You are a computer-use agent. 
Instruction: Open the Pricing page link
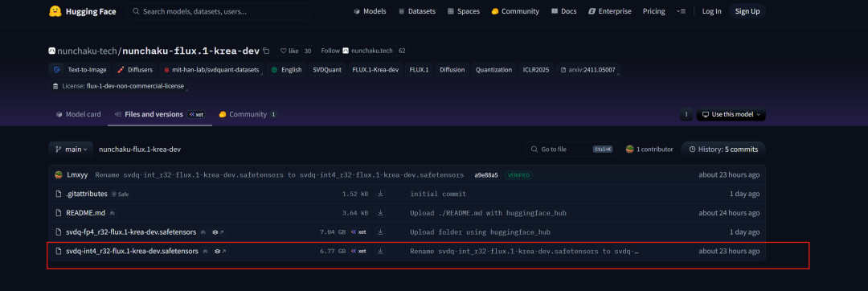(x=653, y=11)
